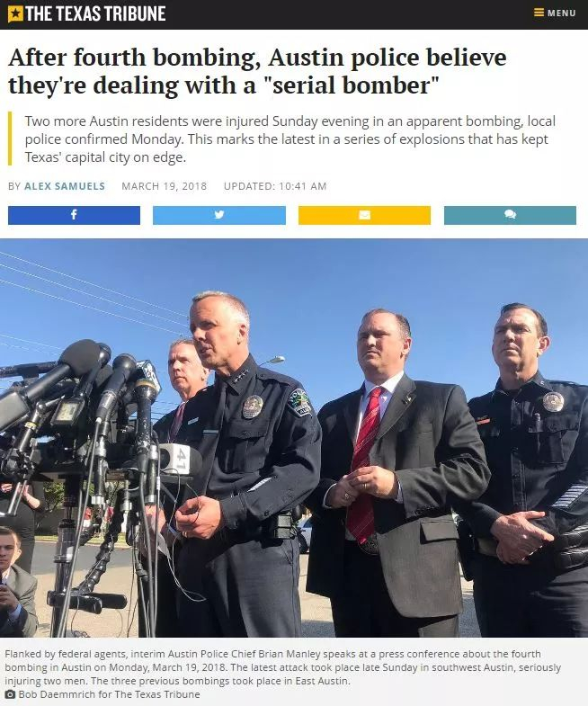Viewport: 588px width, 706px height.
Task: Share article on Twitter
Action: (x=219, y=215)
